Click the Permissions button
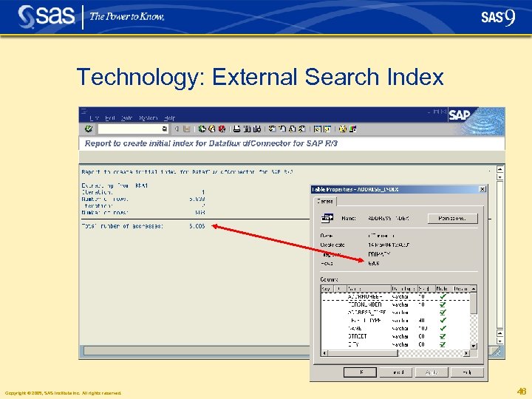Viewport: 532px width, 399px height. pos(453,219)
